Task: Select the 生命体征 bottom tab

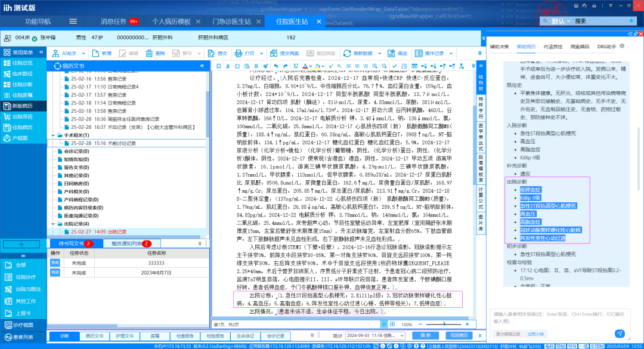Action: [245, 336]
